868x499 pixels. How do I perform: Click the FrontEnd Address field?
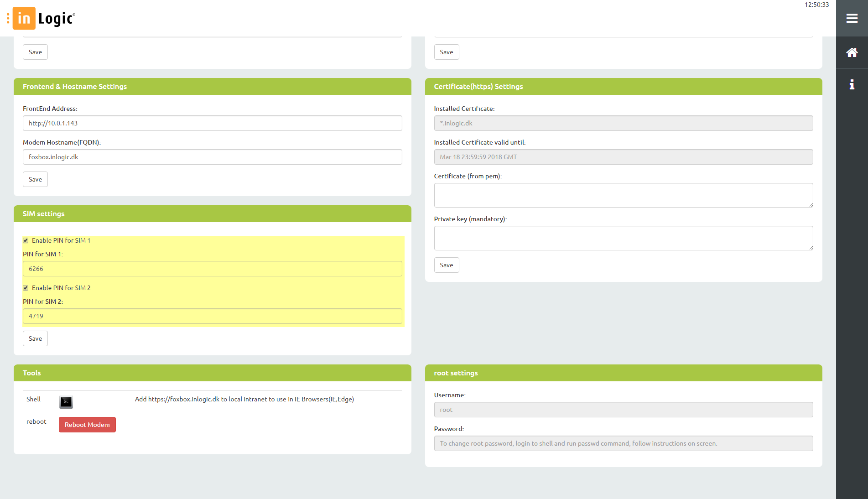pyautogui.click(x=212, y=123)
